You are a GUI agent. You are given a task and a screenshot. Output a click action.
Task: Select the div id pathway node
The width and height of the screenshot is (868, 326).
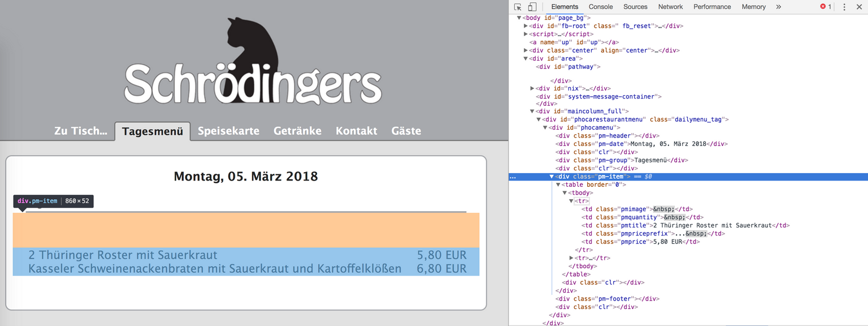[568, 67]
